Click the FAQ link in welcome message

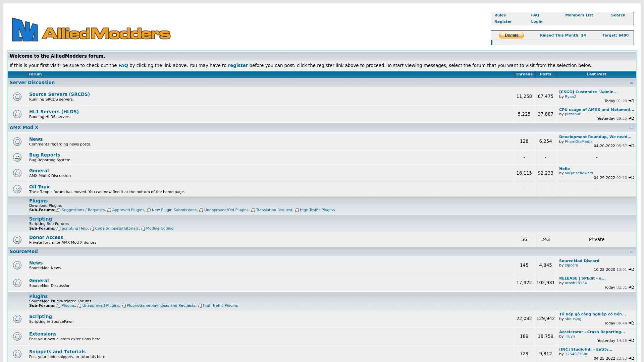(x=123, y=65)
